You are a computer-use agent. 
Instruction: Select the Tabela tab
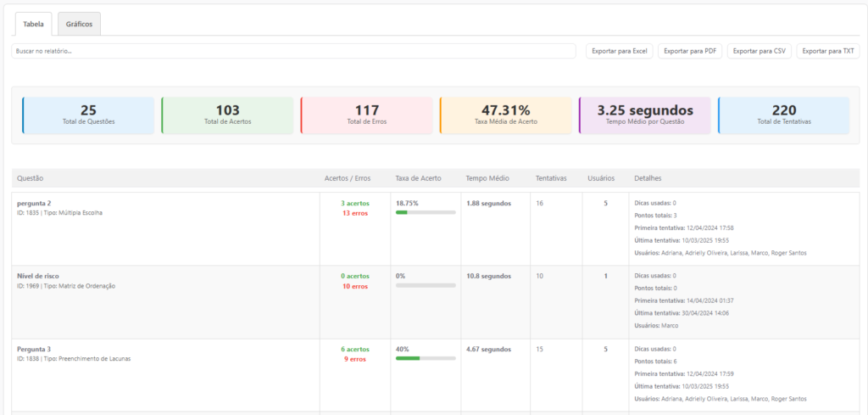coord(33,24)
